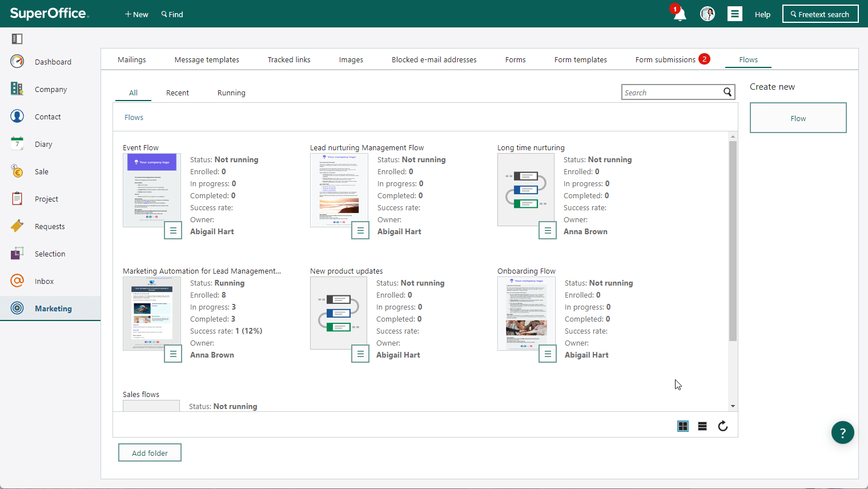Show only Running flows
Image resolution: width=868 pixels, height=489 pixels.
pyautogui.click(x=231, y=93)
